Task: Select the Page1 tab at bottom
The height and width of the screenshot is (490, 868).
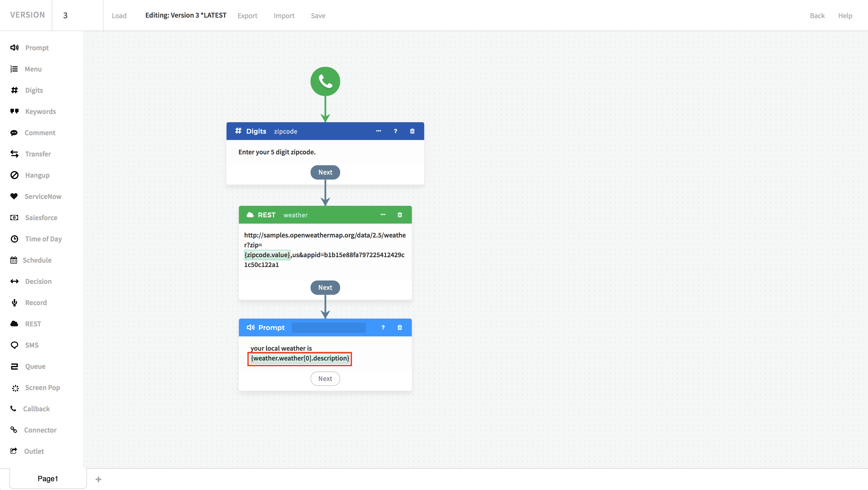Action: pos(48,478)
